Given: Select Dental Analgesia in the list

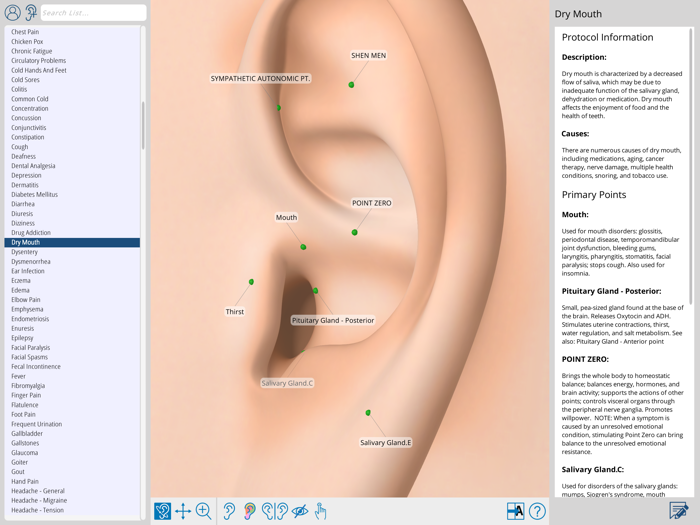Looking at the screenshot, I should pyautogui.click(x=72, y=166).
